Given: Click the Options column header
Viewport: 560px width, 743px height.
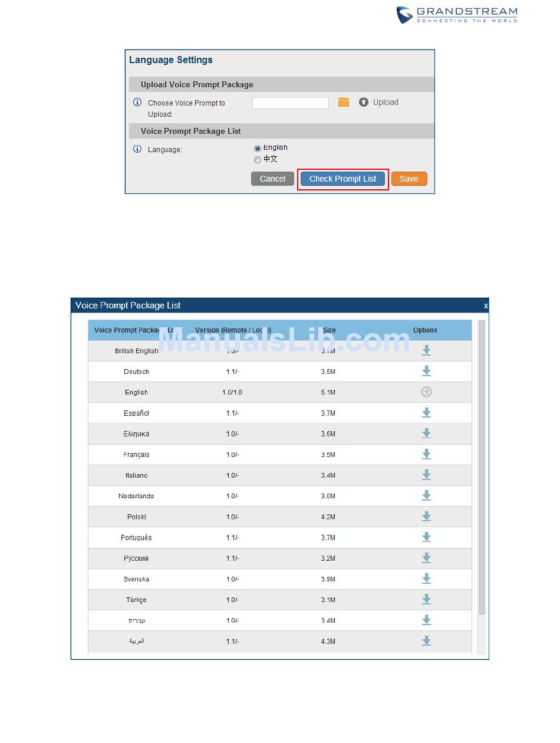Looking at the screenshot, I should point(425,330).
